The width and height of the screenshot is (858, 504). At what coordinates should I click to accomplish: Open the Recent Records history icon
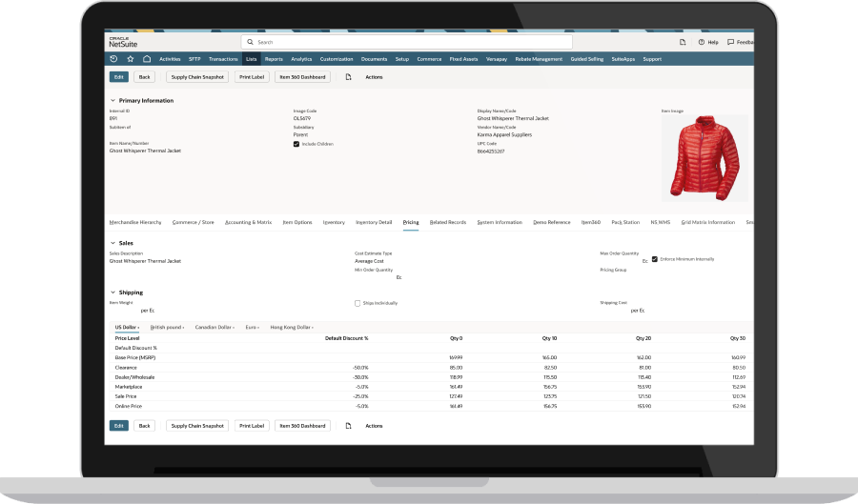click(113, 59)
